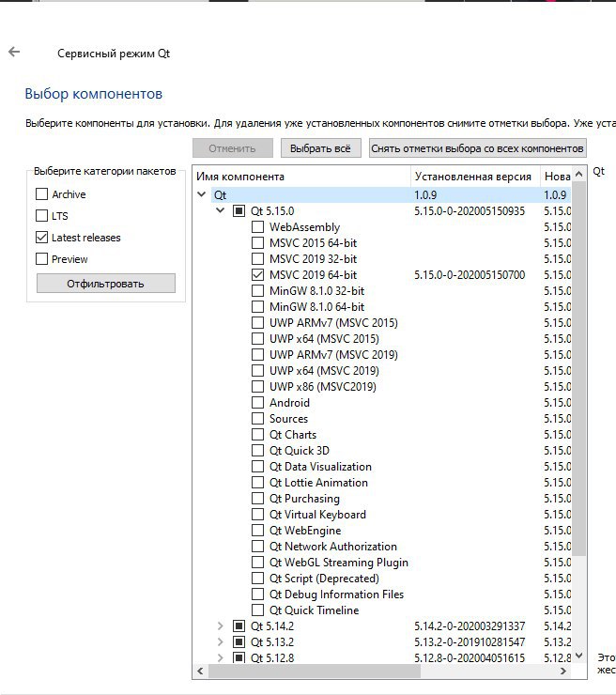Viewport: 616px width, 695px height.
Task: Click Снять отметки выбора со всех компонентов
Action: pyautogui.click(x=478, y=148)
